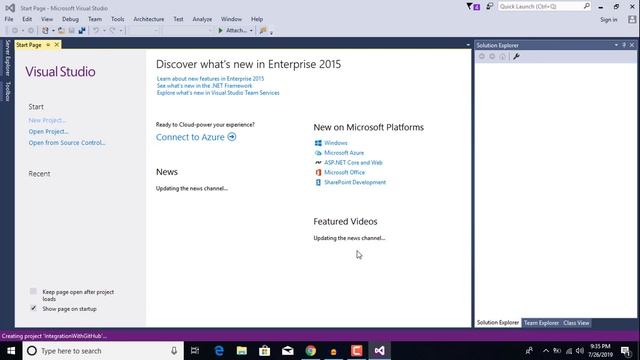The image size is (640, 360).
Task: Click the Microsoft Azure cloud icon
Action: 318,153
